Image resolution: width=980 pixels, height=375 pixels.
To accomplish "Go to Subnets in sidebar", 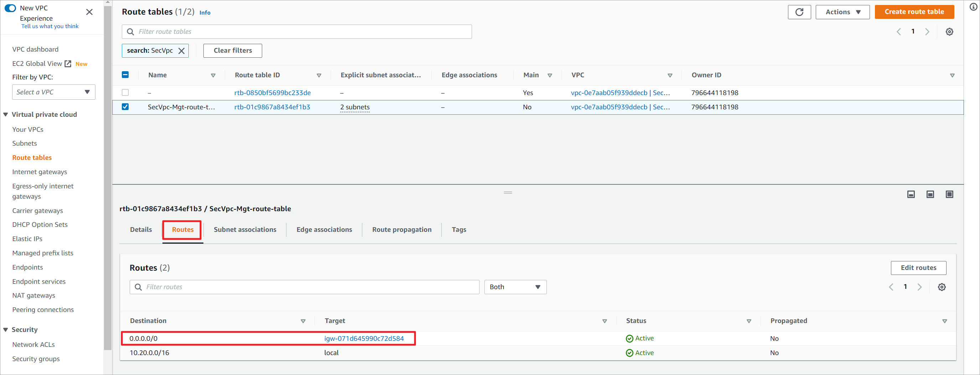I will [24, 144].
